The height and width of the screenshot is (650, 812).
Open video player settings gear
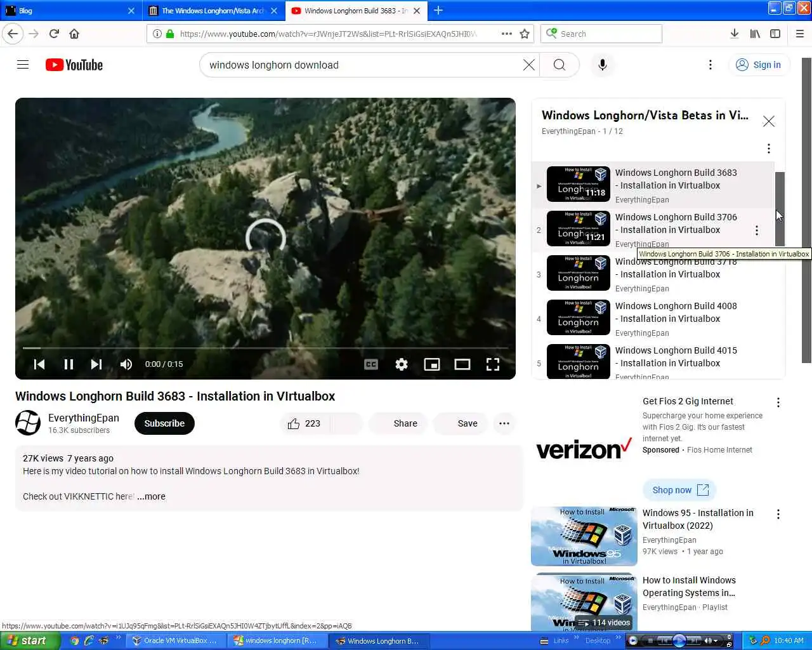click(402, 364)
